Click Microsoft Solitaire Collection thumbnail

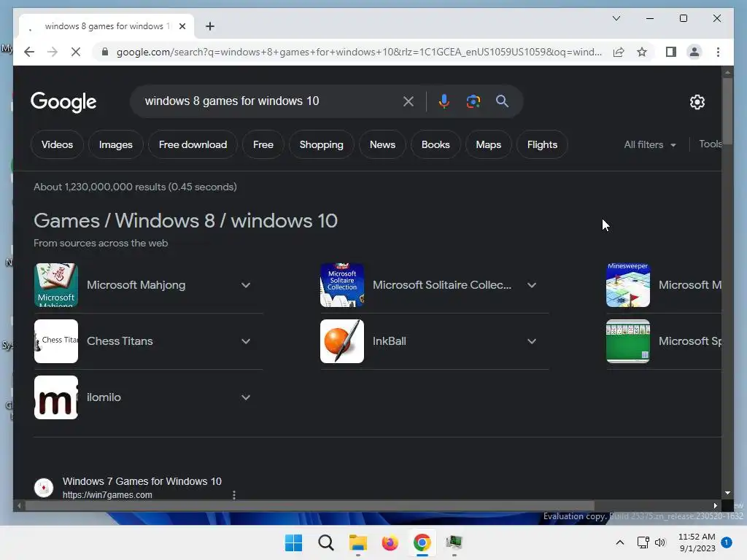(342, 285)
